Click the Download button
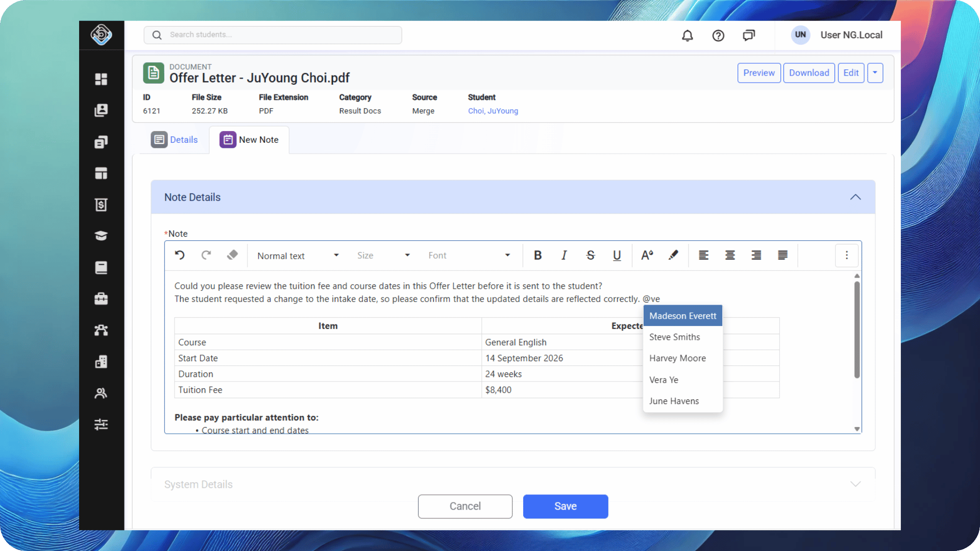 [809, 73]
